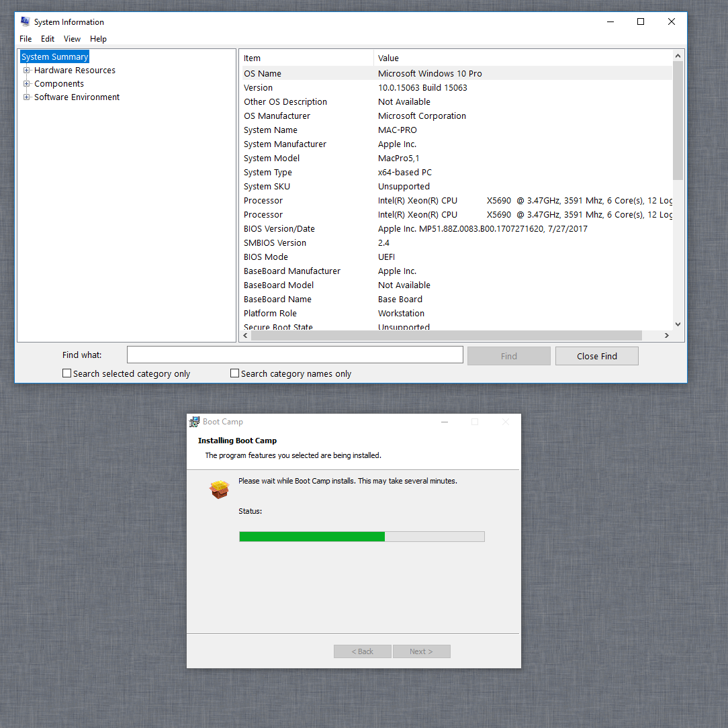Viewport: 728px width, 728px height.
Task: Enable Search selected category only
Action: pos(67,373)
